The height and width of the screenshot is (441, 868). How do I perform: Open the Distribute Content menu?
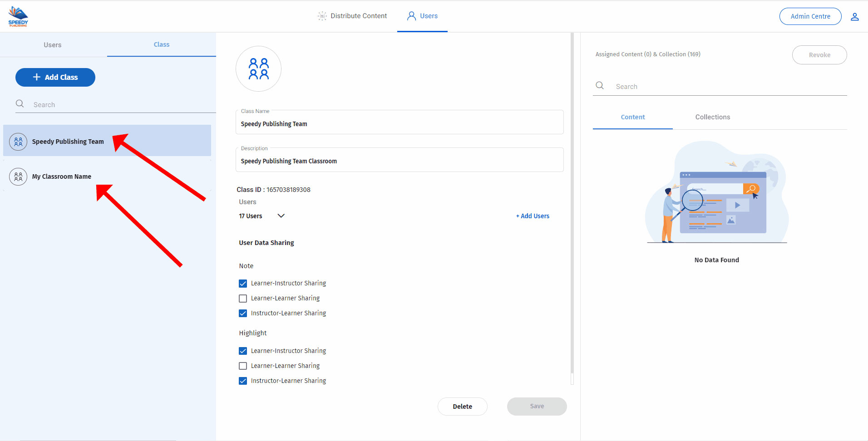coord(352,16)
